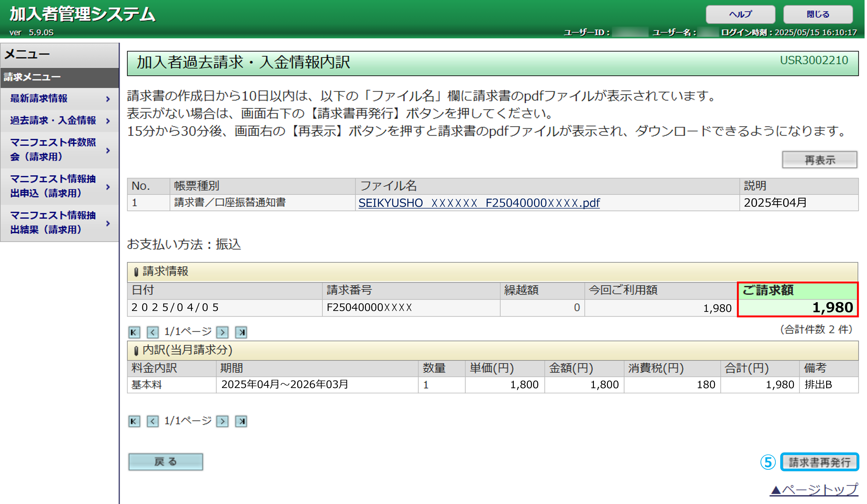Open 最新請求情報 menu item
The width and height of the screenshot is (867, 504).
point(60,99)
